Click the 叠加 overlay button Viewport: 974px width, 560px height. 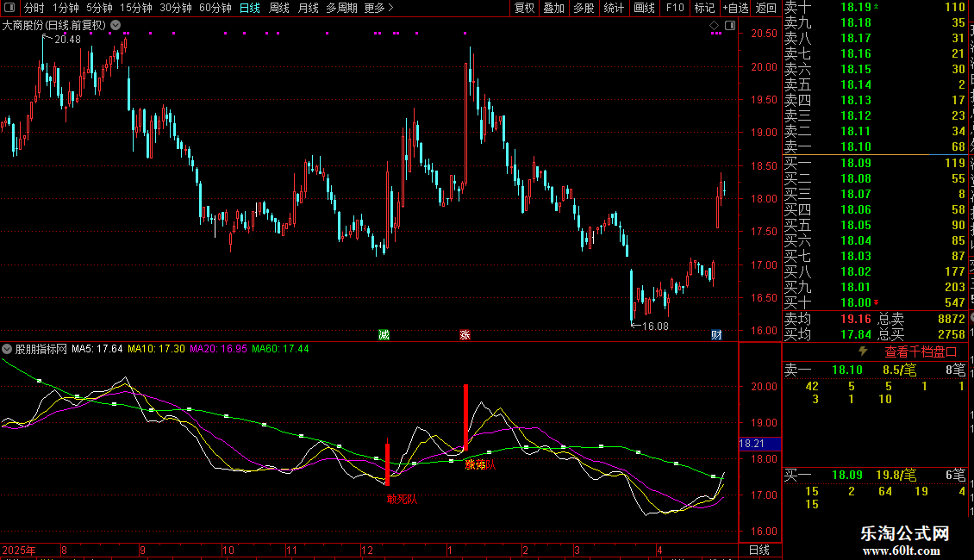[x=554, y=8]
